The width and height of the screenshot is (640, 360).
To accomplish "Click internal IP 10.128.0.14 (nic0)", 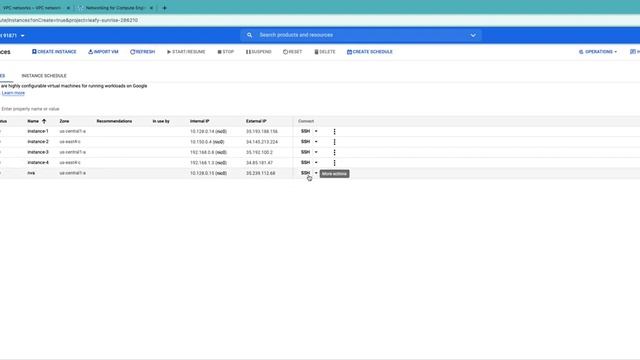I will [x=208, y=131].
